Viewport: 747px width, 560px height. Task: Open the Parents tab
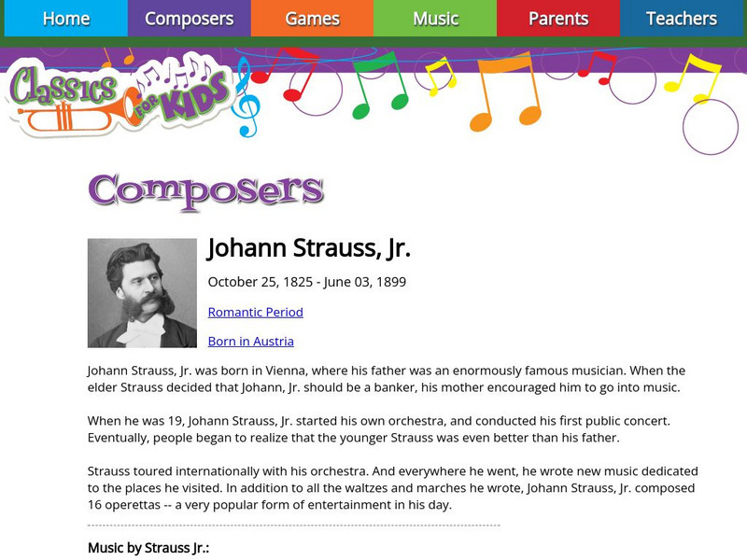558,19
